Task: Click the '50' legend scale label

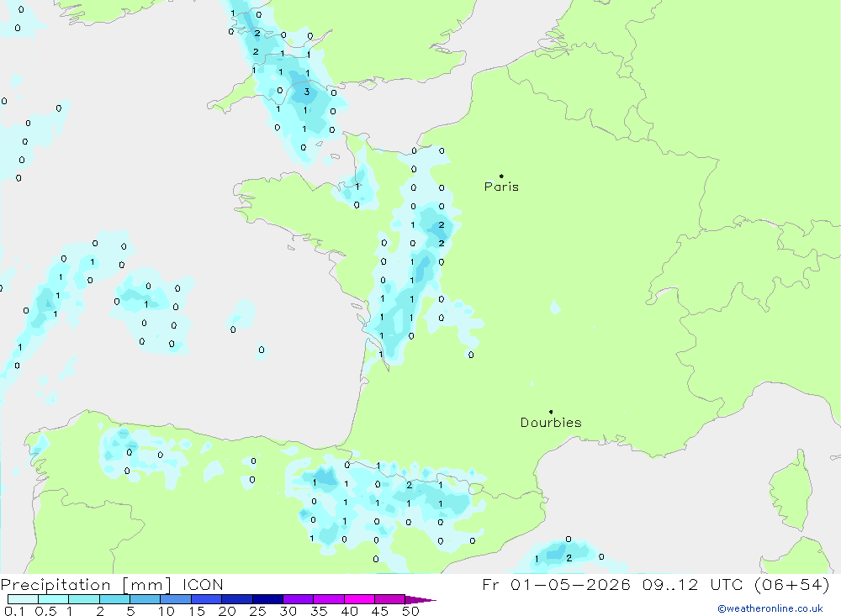Action: point(410,611)
